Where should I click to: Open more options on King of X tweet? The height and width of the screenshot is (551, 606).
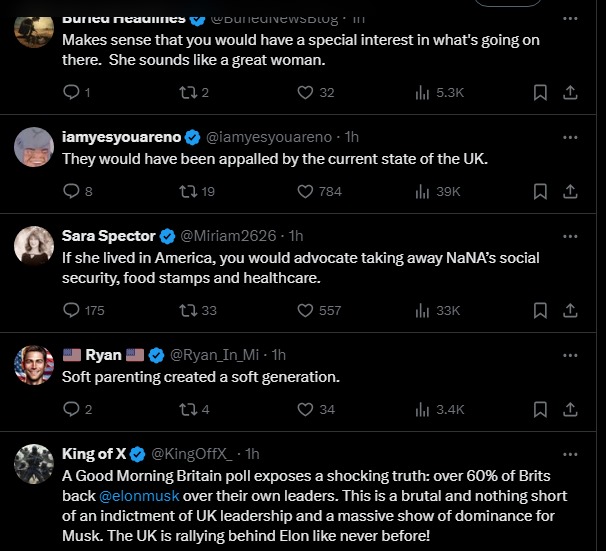pyautogui.click(x=570, y=453)
